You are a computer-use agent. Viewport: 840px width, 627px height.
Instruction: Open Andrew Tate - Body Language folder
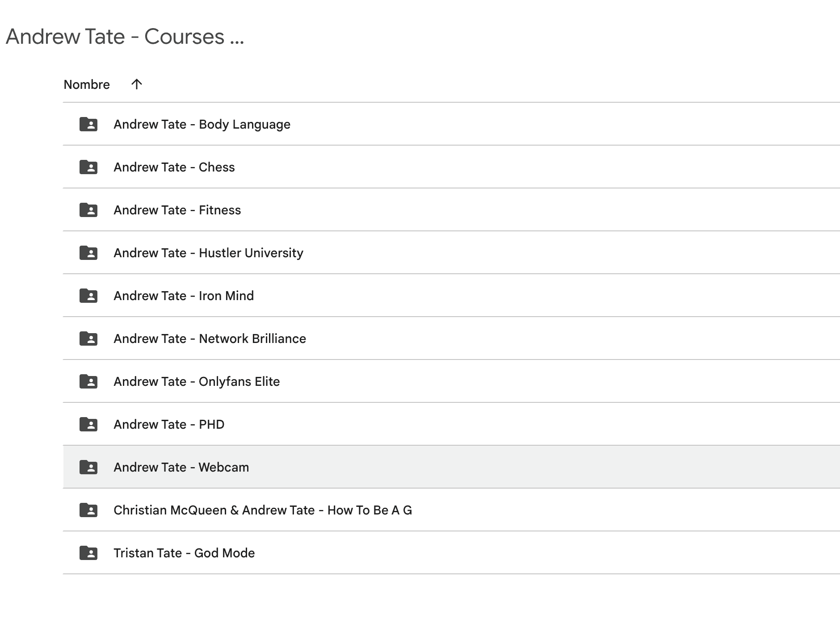202,124
